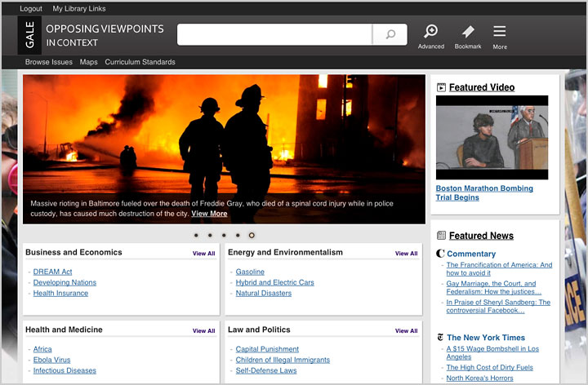Open the Africa topic
The image size is (588, 385).
click(x=42, y=349)
